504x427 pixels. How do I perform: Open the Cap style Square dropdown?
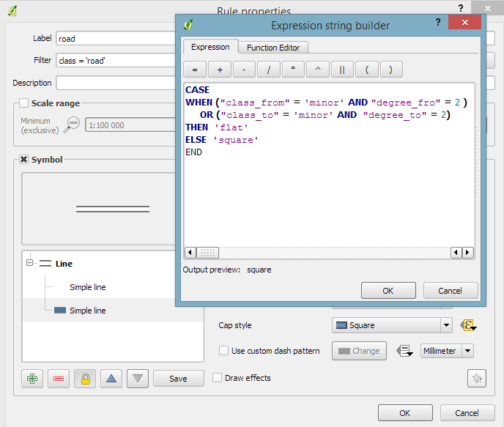pyautogui.click(x=391, y=325)
